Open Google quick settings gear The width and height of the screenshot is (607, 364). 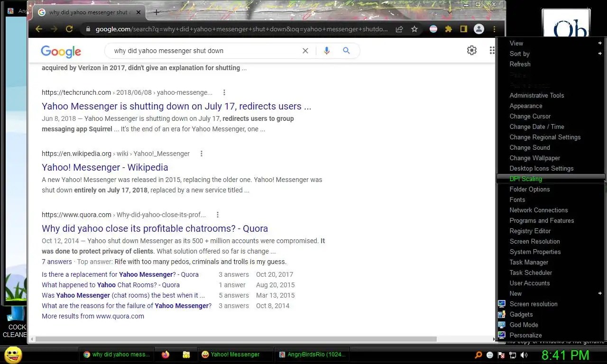click(471, 50)
